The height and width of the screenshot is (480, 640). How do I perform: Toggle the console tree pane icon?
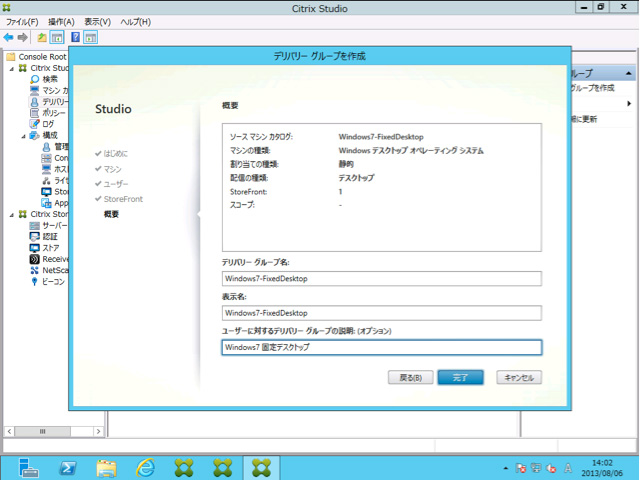click(x=57, y=38)
